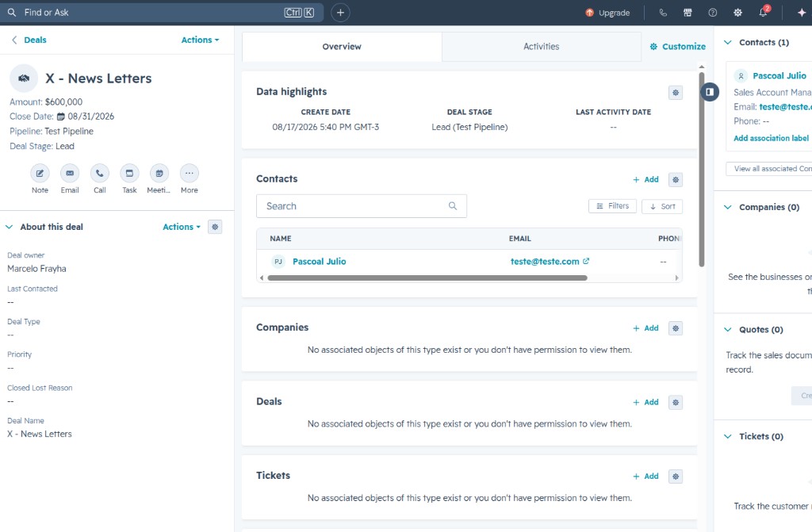Screen dimensions: 812x532
Task: Focus the Contacts Search field
Action: 362,206
